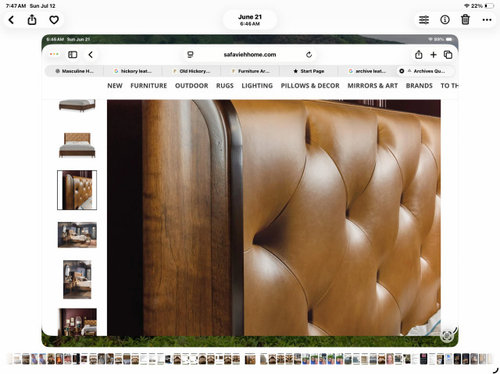Delete the photo with the trash icon
This screenshot has width=500, height=374.
pyautogui.click(x=465, y=20)
